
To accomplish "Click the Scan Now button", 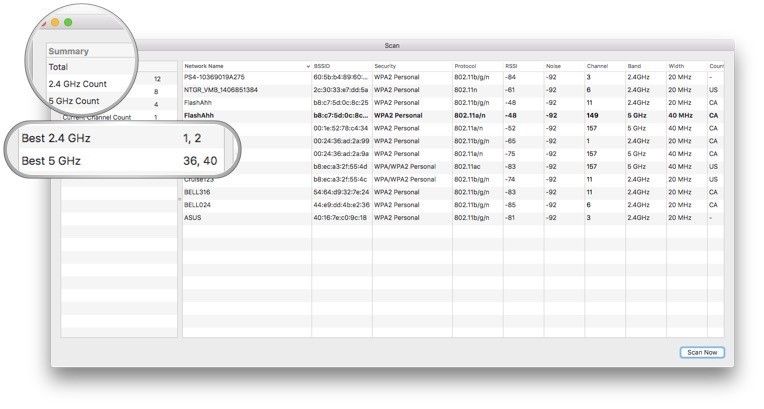I will 700,352.
